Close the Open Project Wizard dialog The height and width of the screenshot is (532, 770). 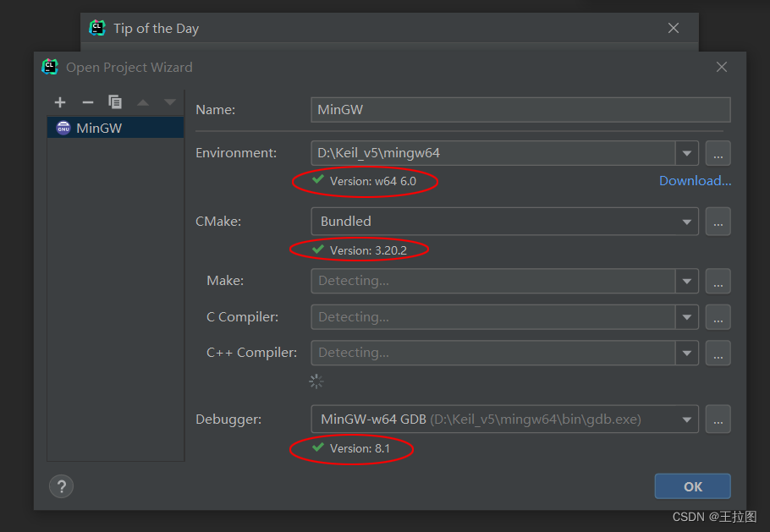coord(722,67)
